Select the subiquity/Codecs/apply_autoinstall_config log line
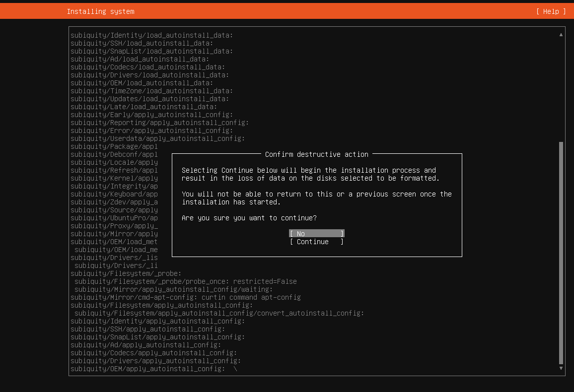This screenshot has height=392, width=574. pos(153,353)
